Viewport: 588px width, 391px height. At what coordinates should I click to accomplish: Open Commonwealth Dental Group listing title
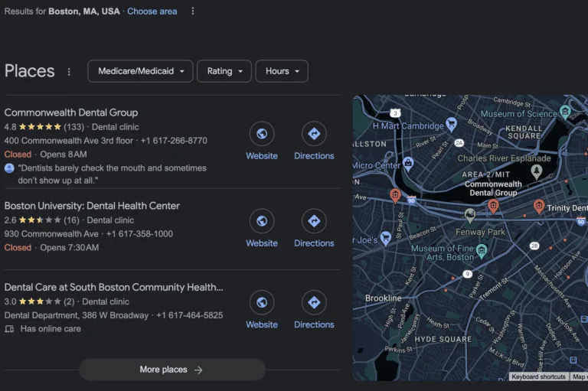tap(71, 112)
